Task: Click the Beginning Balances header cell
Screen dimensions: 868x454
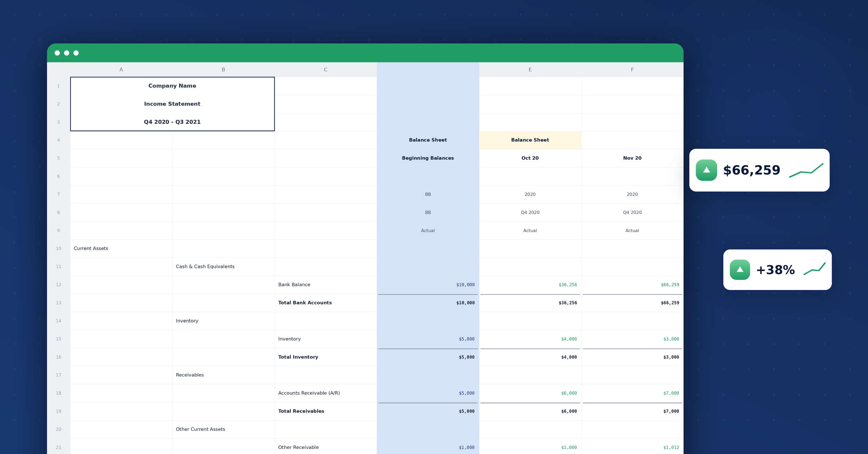Action: pyautogui.click(x=428, y=158)
